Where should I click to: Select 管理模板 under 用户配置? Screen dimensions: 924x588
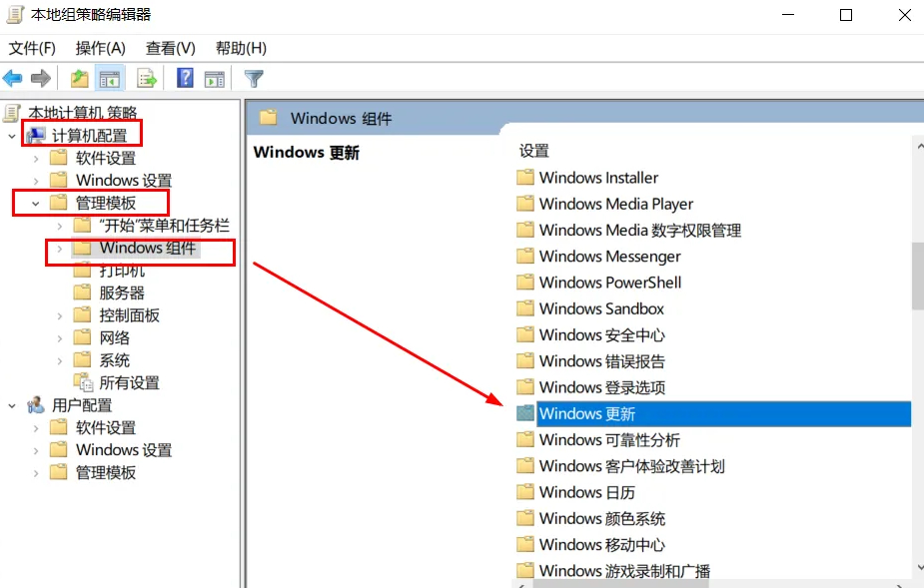click(106, 472)
